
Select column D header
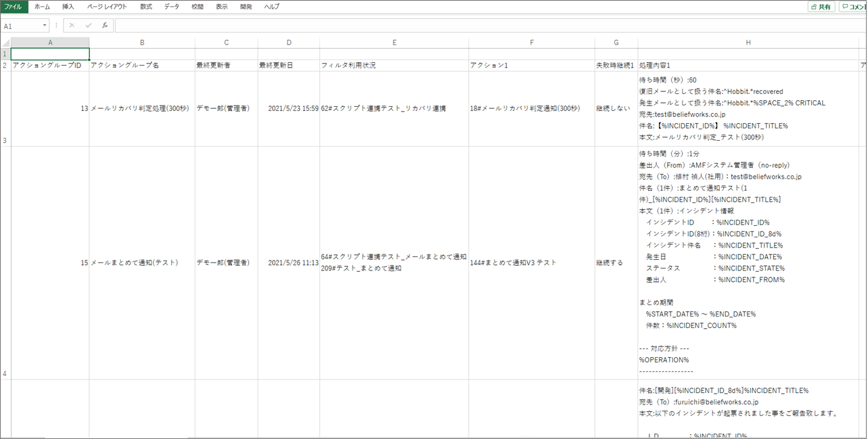coord(289,43)
